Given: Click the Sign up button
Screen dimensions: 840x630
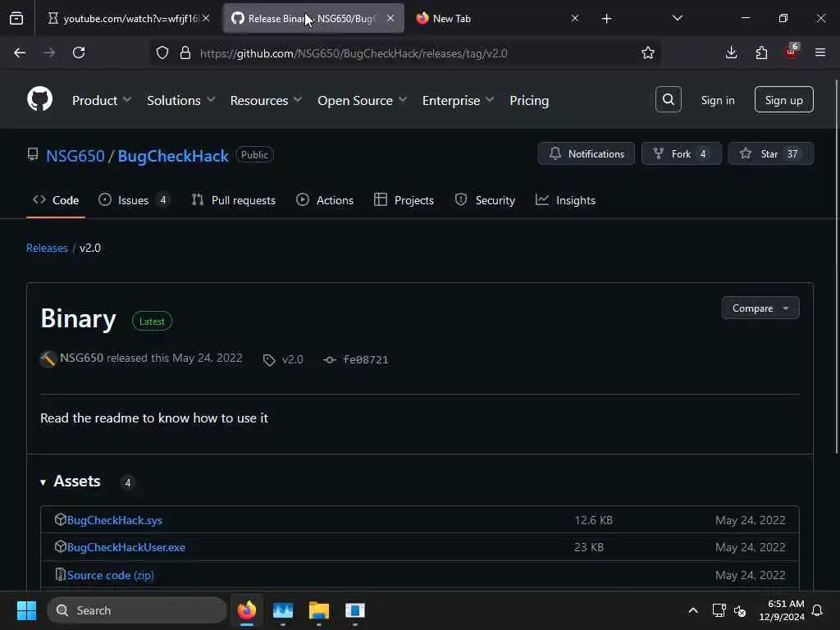Looking at the screenshot, I should tap(783, 99).
